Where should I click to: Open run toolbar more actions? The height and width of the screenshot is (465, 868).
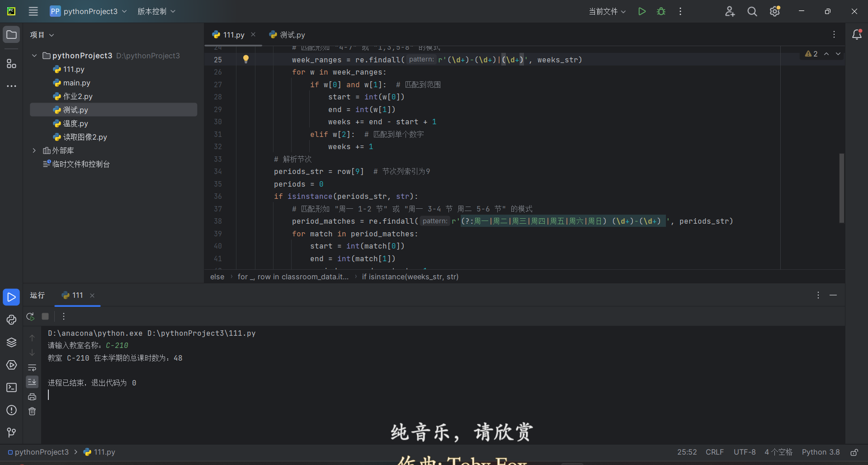point(64,316)
